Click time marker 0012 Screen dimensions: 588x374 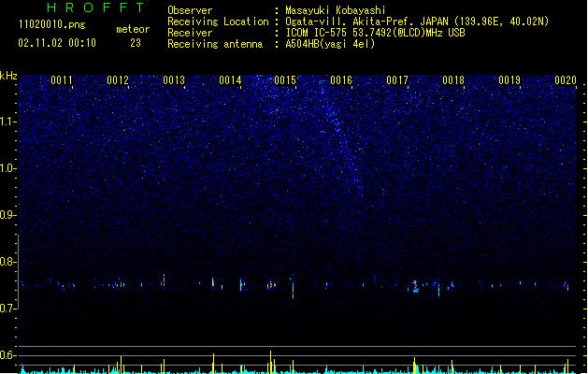click(118, 80)
